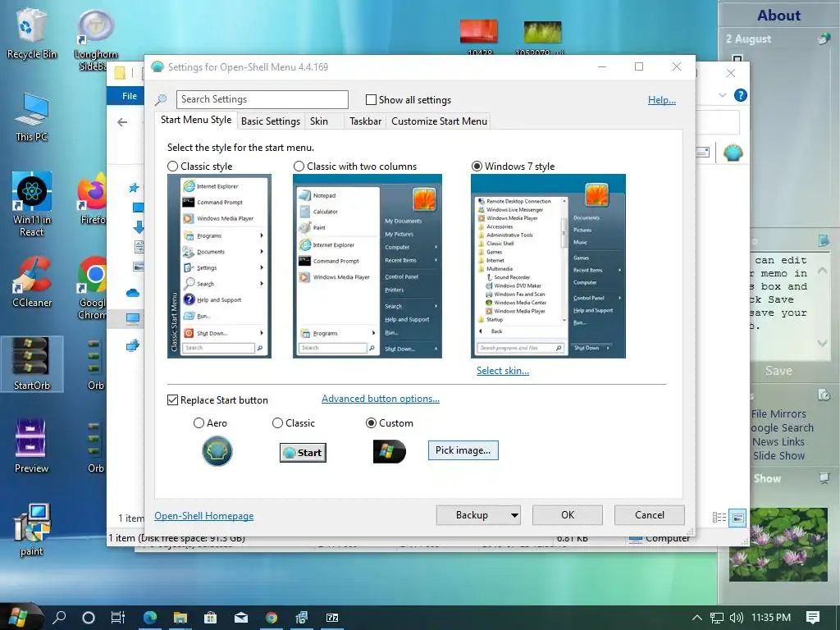Open Cortana circle on taskbar
The image size is (840, 630).
point(89,618)
